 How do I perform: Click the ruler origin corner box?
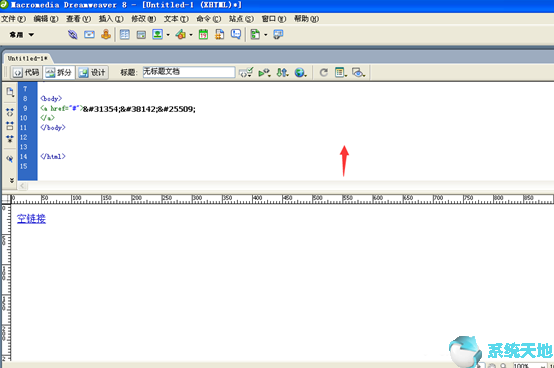pyautogui.click(x=6, y=199)
